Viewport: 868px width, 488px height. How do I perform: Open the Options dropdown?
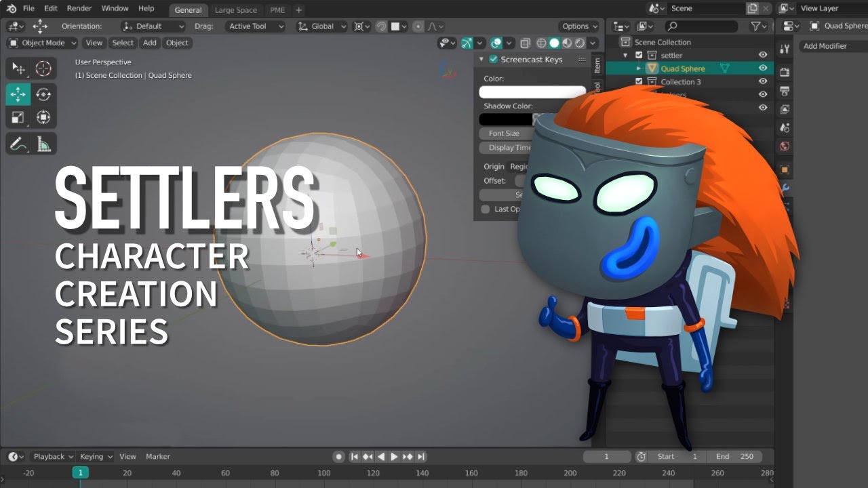[580, 26]
